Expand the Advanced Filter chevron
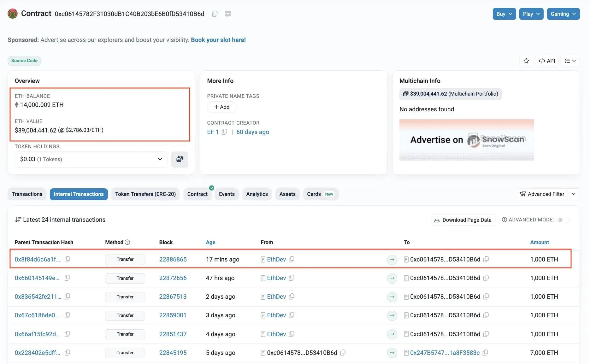This screenshot has width=590, height=364. (x=574, y=194)
